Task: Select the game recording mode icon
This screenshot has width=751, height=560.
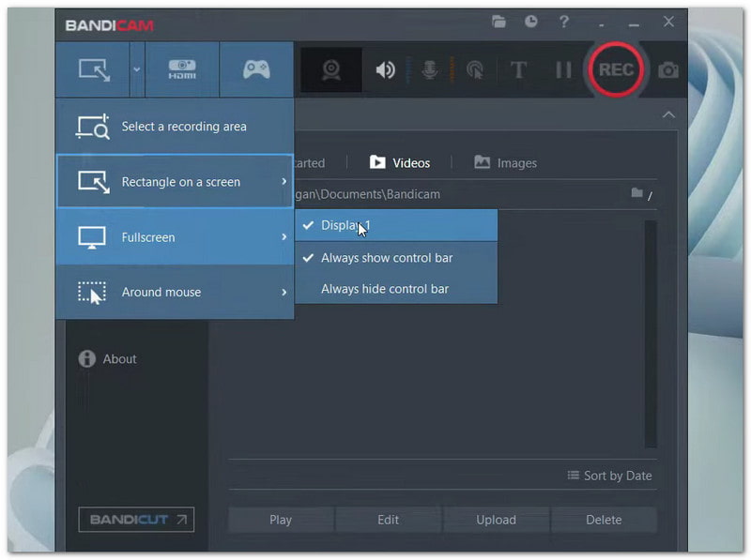Action: click(x=254, y=69)
